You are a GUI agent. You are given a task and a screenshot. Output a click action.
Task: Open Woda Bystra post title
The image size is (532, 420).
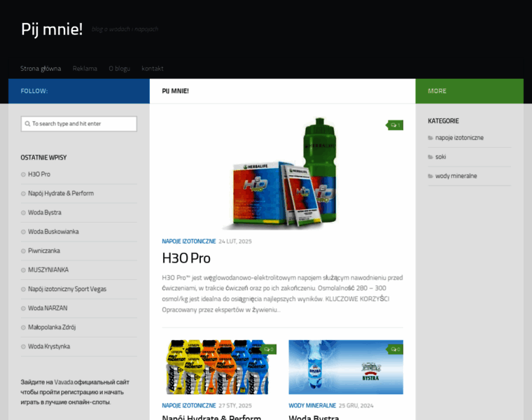(314, 417)
